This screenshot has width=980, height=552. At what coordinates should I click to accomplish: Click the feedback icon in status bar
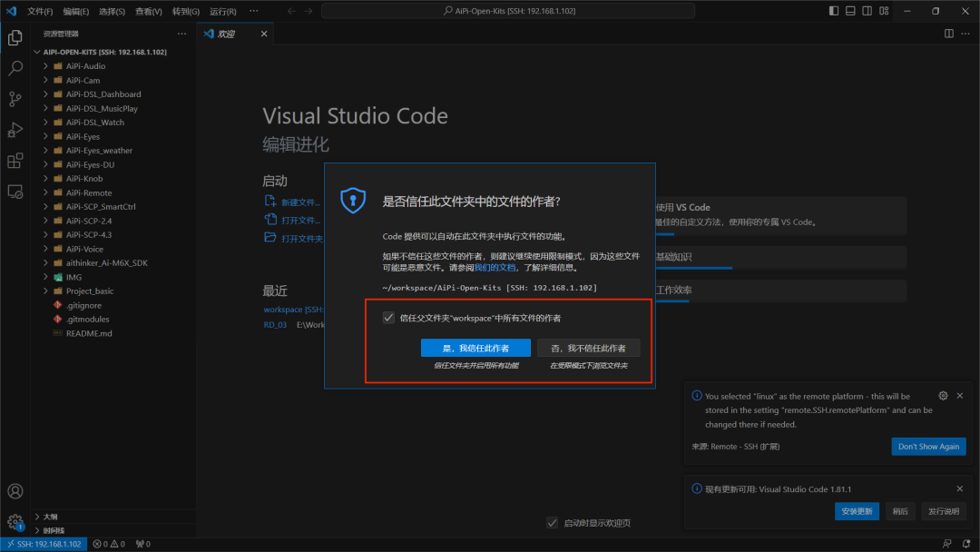[x=947, y=544]
